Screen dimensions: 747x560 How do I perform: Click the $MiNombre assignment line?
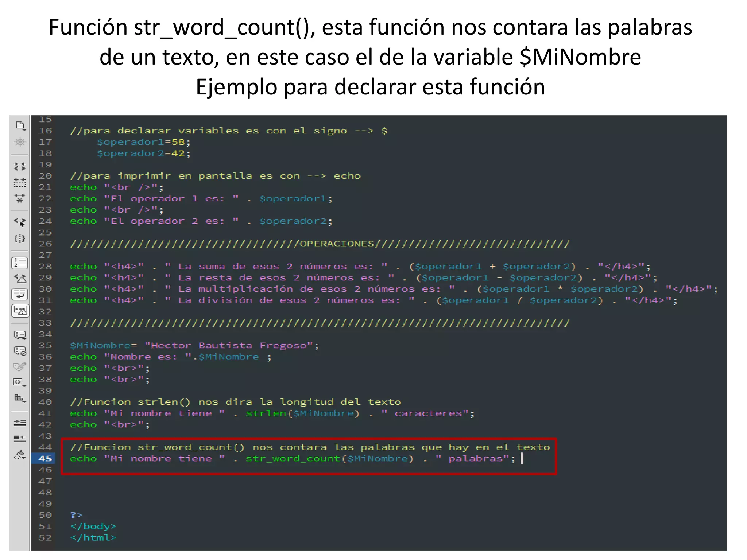(x=195, y=346)
